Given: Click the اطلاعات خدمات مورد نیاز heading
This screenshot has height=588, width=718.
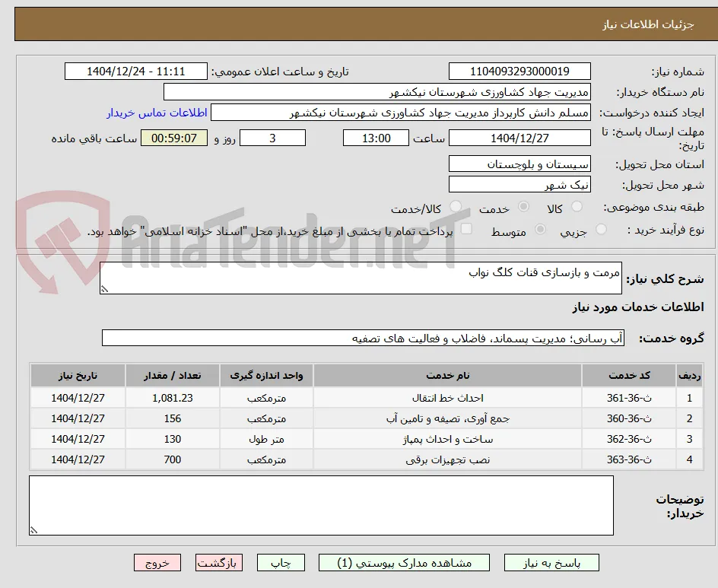Looking at the screenshot, I should click(x=638, y=307).
